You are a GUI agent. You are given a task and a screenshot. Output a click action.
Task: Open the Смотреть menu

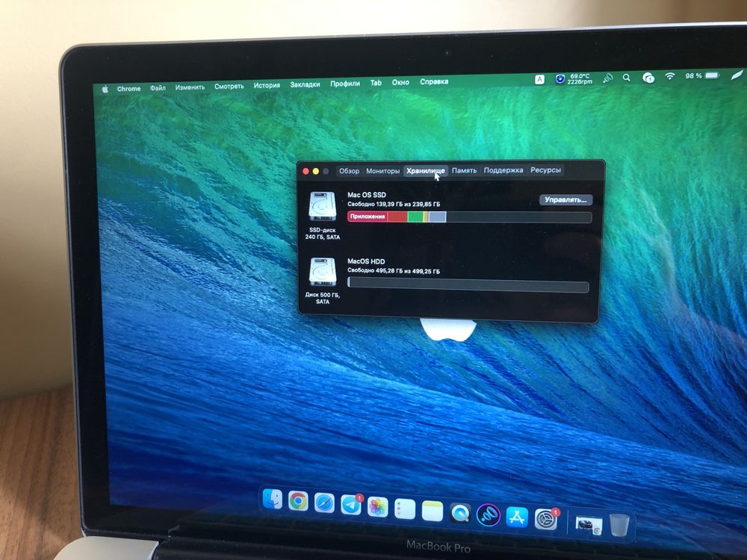pyautogui.click(x=229, y=86)
